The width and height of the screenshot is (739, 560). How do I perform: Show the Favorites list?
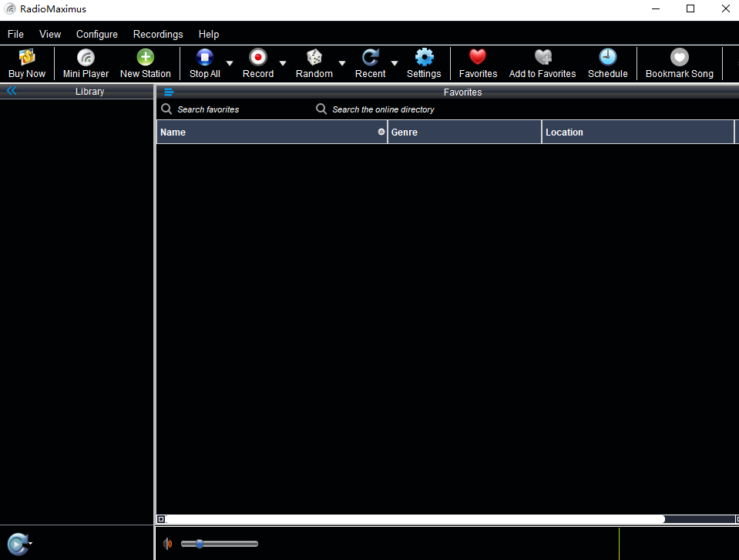coord(477,62)
